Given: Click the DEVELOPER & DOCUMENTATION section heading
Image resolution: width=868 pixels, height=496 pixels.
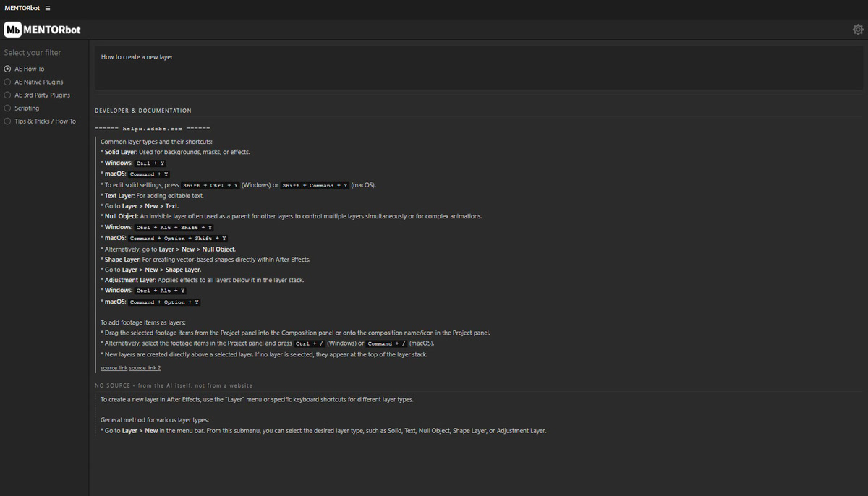Looking at the screenshot, I should 143,111.
